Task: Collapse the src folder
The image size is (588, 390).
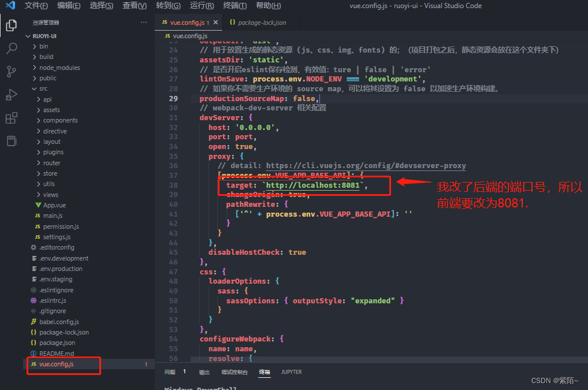Action: [34, 89]
